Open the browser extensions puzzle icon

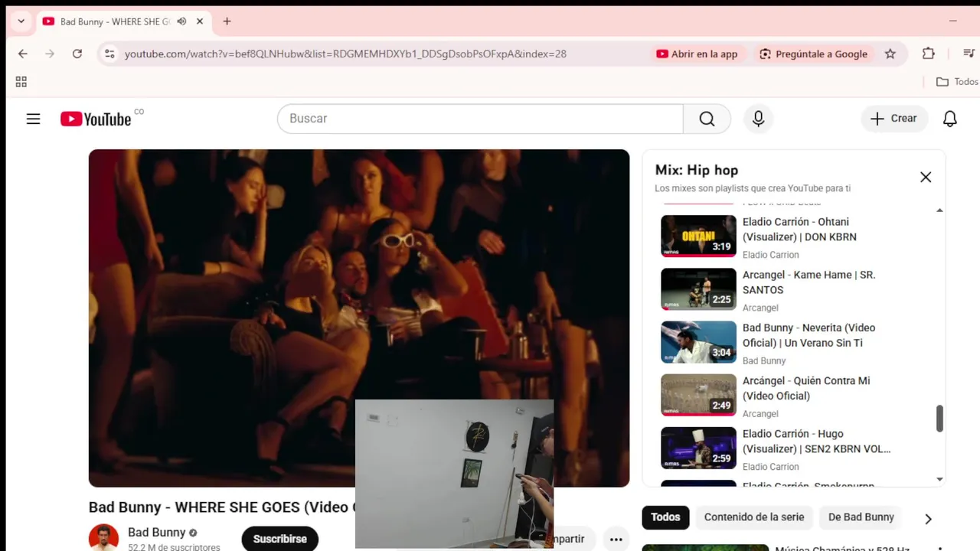(x=928, y=54)
